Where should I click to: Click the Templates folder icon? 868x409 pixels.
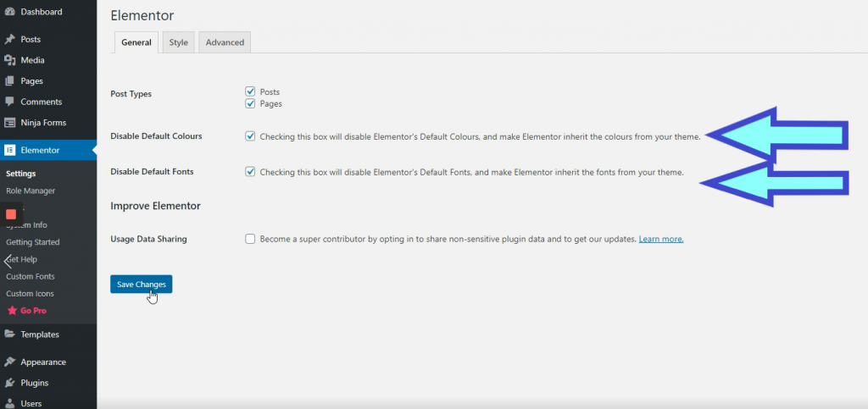coord(9,334)
